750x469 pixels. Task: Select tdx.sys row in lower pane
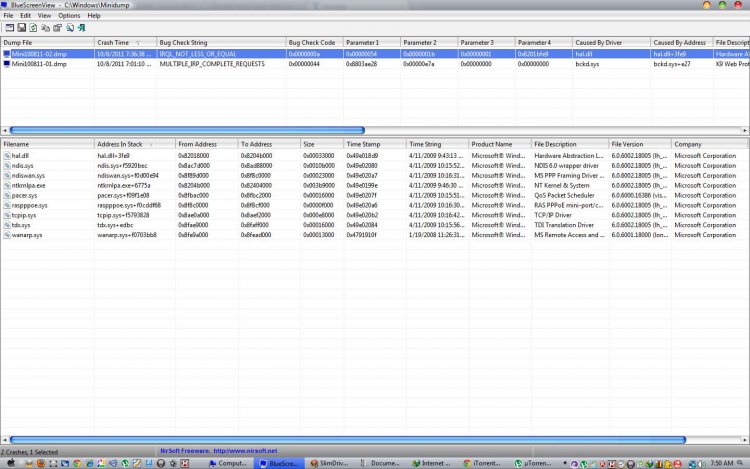[x=375, y=225]
